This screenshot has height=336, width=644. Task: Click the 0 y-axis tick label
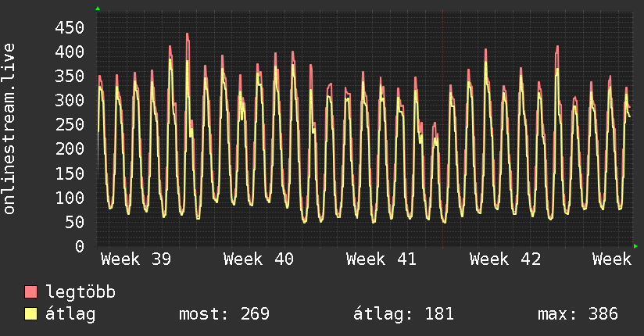80,246
